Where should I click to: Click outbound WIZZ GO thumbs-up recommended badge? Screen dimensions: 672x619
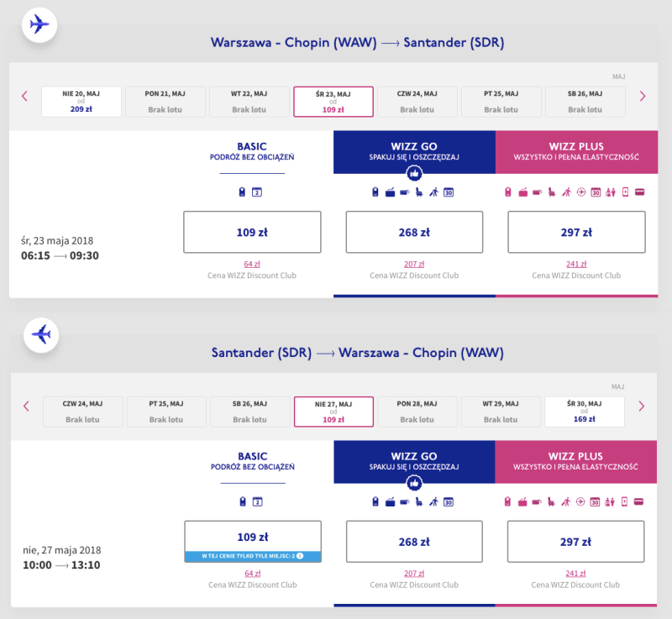(414, 174)
